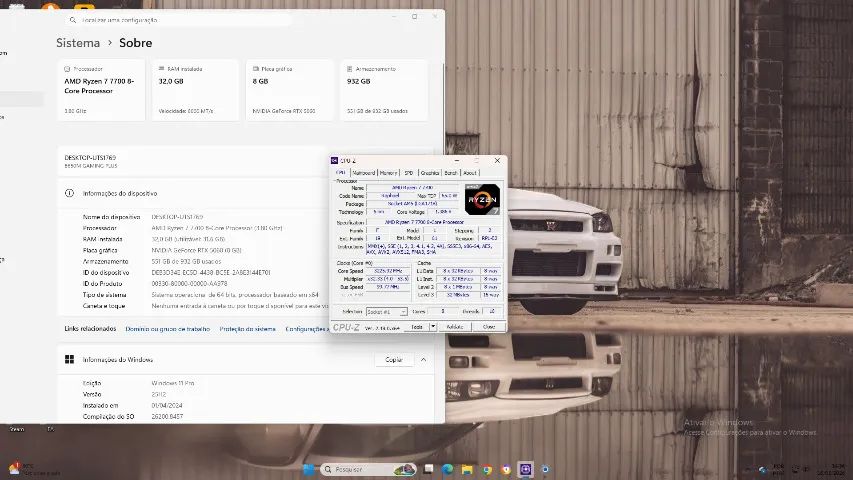The image size is (853, 480).
Task: Click the Instructions field in CPU-Z
Action: [x=434, y=249]
